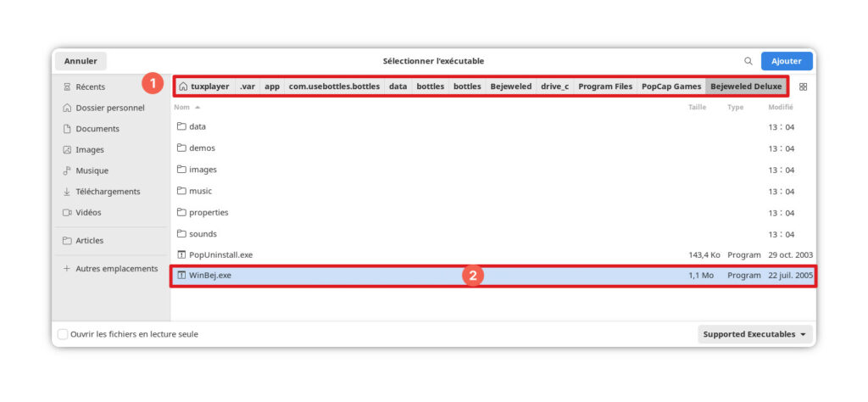
Task: Open the Supported Executables filter dropdown
Action: [755, 334]
